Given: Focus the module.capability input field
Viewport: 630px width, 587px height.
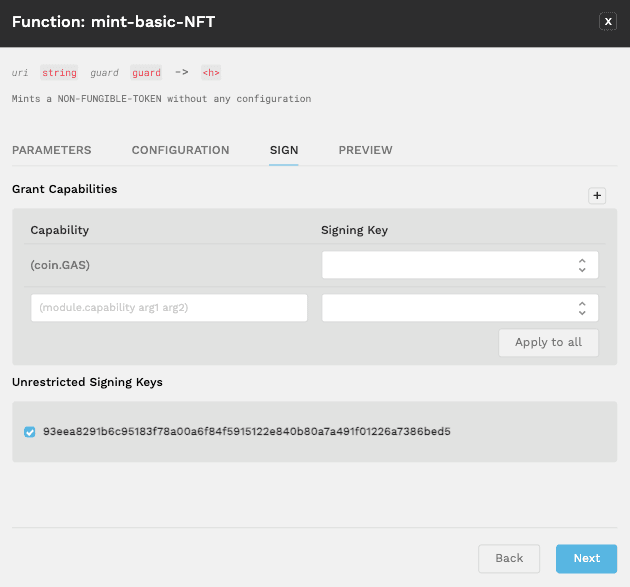Looking at the screenshot, I should point(169,308).
